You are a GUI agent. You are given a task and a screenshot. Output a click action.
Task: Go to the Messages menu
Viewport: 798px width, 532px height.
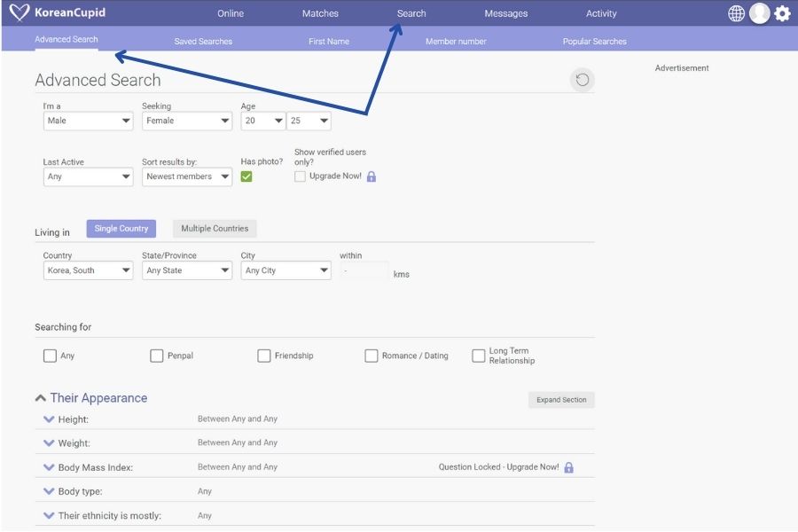coord(505,13)
